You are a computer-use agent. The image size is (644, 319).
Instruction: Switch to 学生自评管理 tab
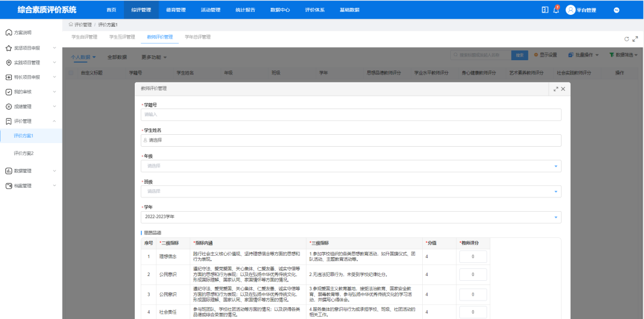(84, 37)
